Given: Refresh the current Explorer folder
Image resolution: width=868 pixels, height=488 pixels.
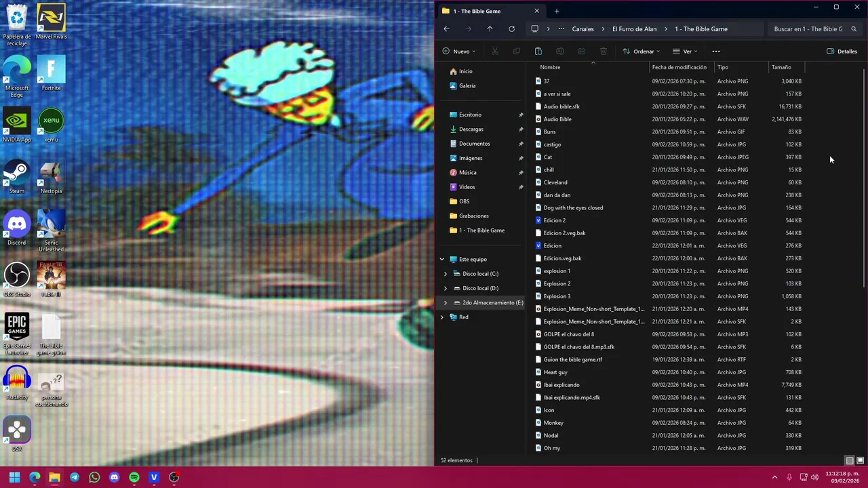Looking at the screenshot, I should pos(512,29).
